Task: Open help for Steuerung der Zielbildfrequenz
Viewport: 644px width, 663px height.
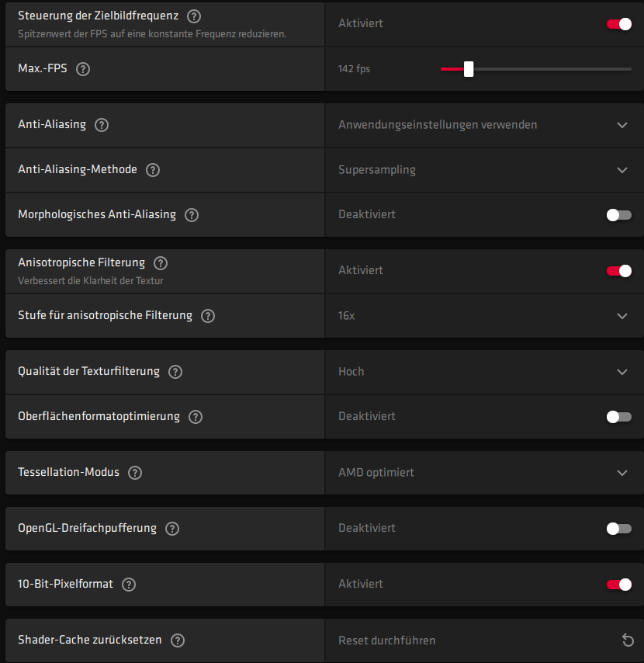Action: click(194, 16)
